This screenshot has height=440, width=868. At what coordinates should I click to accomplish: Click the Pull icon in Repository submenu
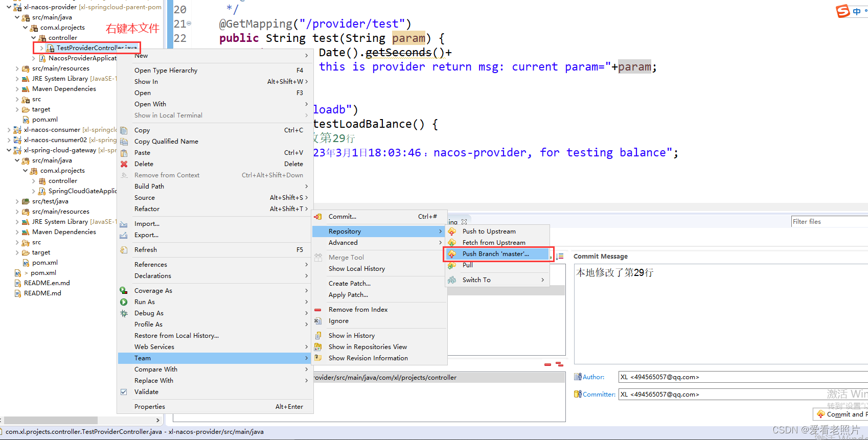[452, 265]
